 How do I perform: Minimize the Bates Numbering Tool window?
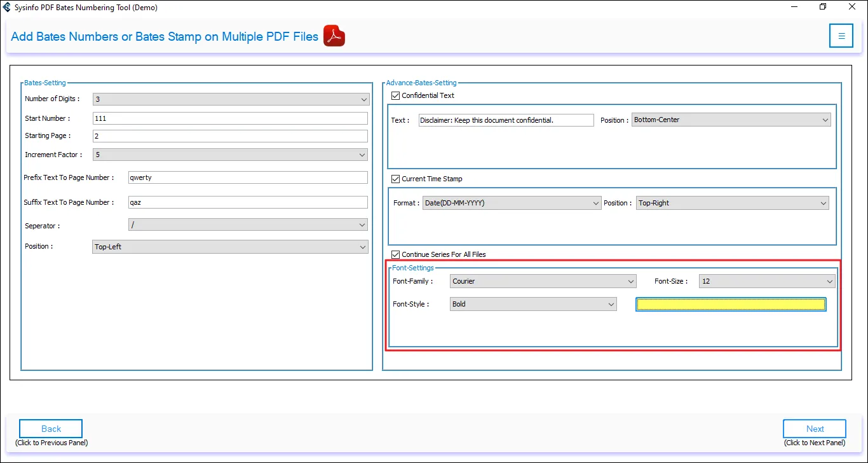tap(794, 8)
